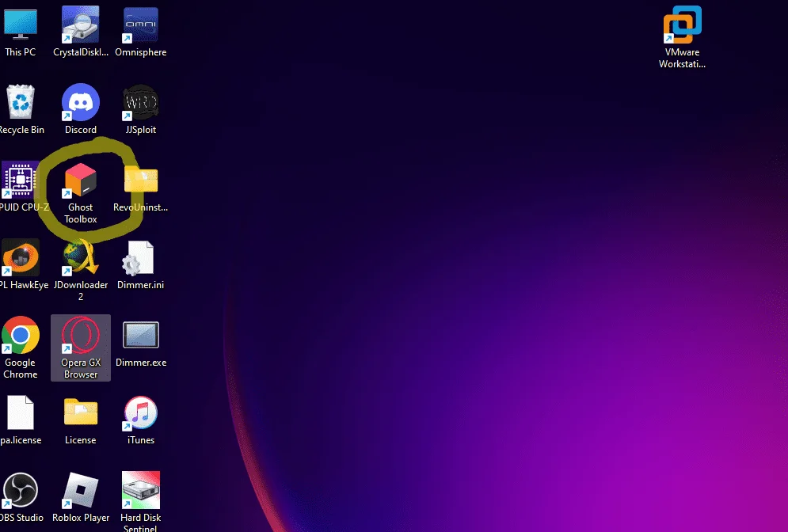Click the Hard Disk Sentinel icon
Viewport: 788px width, 532px height.
click(x=141, y=490)
